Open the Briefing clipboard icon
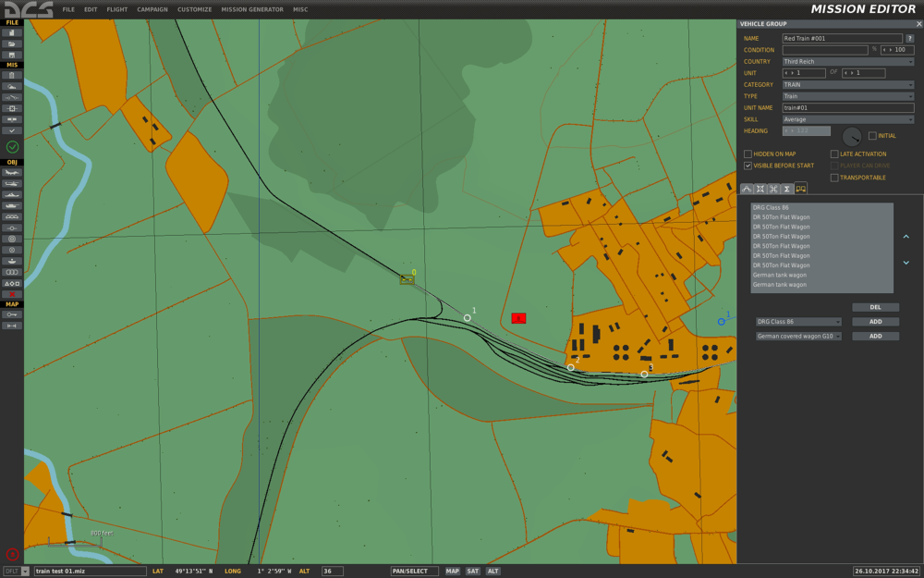Viewport: 924px width, 578px height. click(12, 76)
